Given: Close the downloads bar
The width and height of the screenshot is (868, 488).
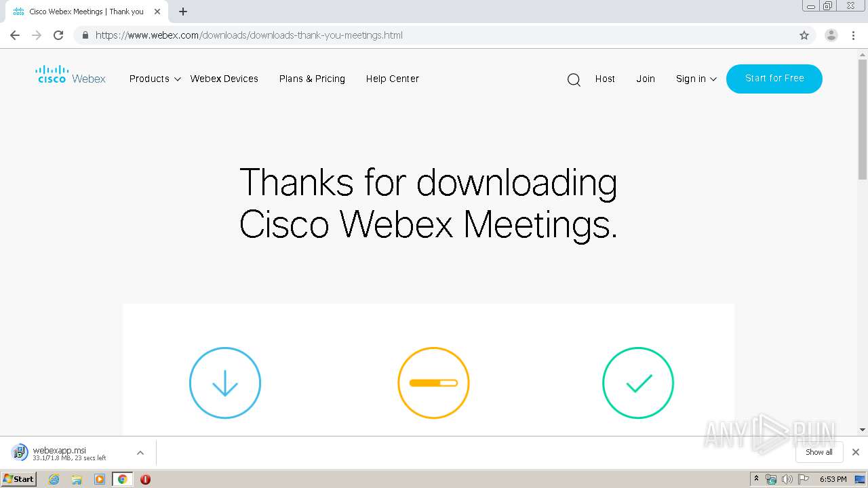Looking at the screenshot, I should 856,452.
